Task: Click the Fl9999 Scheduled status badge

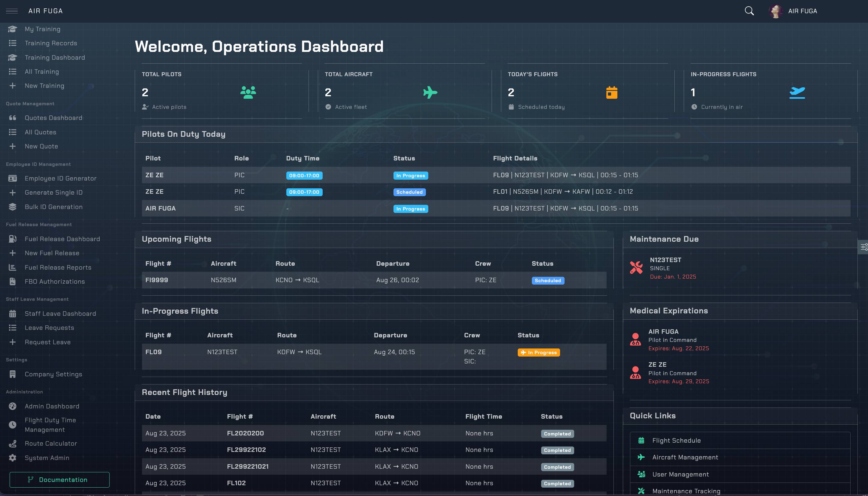Action: [x=547, y=280]
